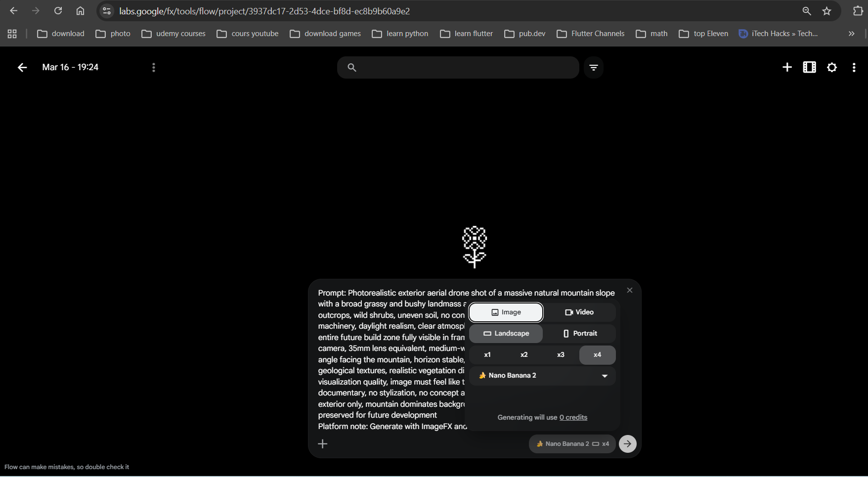Open the filter icon next to the search bar

[593, 67]
